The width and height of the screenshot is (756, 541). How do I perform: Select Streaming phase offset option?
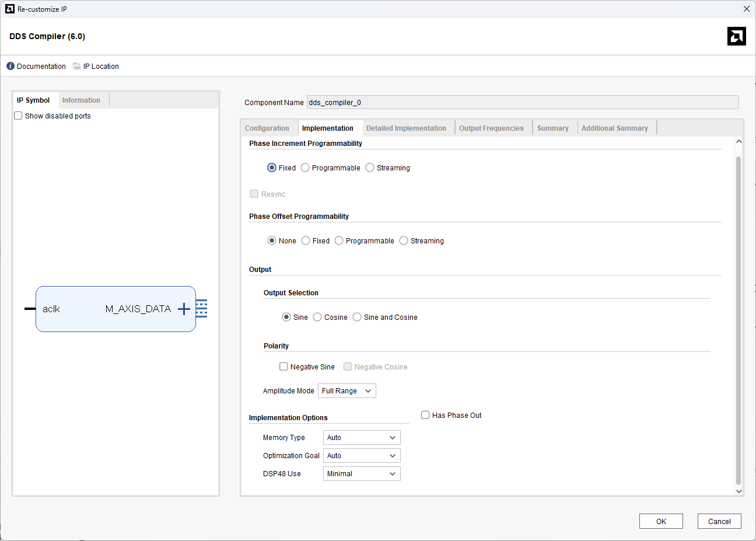(x=404, y=240)
